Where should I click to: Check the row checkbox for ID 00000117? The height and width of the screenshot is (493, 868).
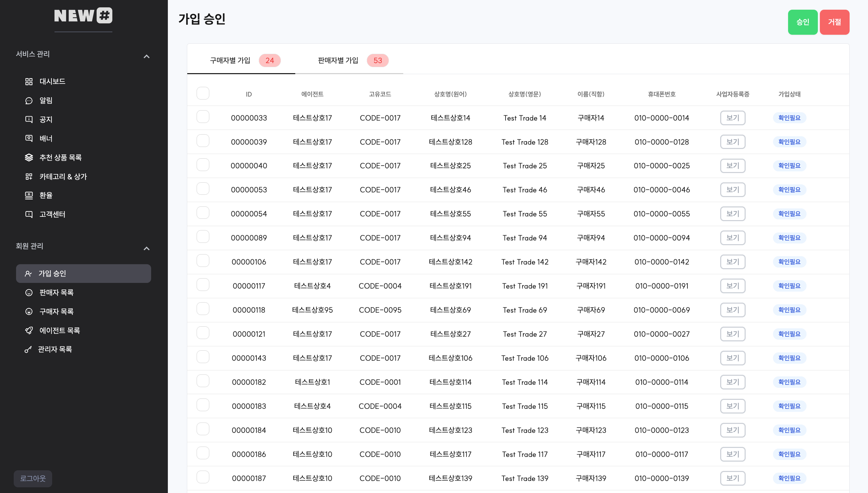[x=203, y=285]
